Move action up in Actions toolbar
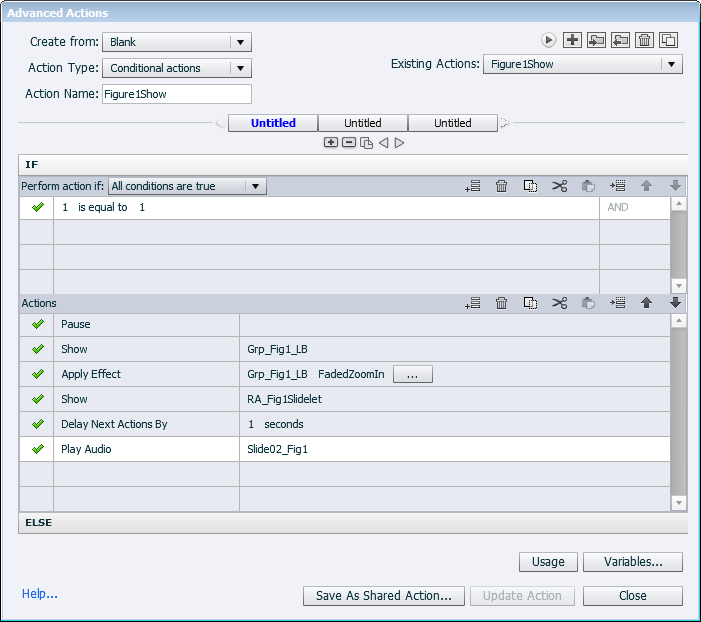Viewport: 701px width, 622px height. pyautogui.click(x=646, y=303)
